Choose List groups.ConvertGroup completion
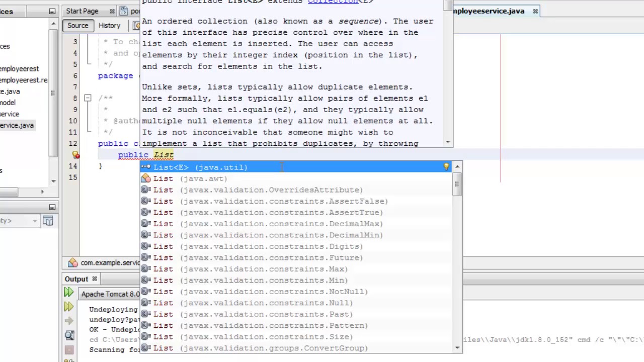 (x=296, y=348)
